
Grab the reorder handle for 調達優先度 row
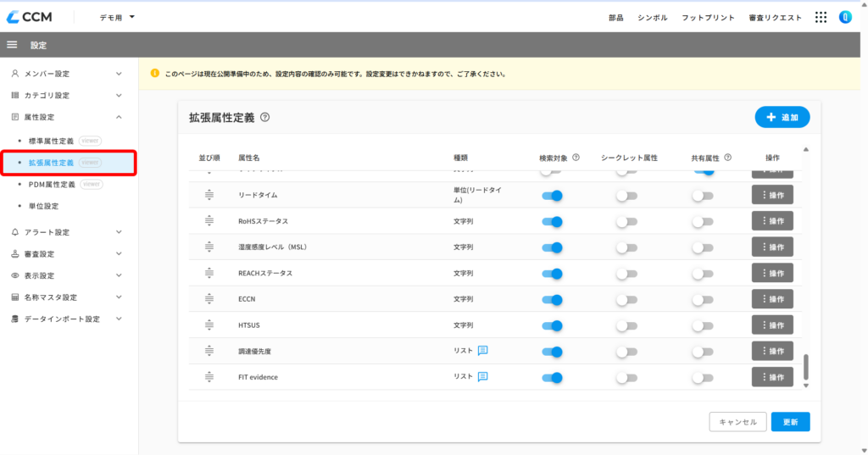[209, 351]
